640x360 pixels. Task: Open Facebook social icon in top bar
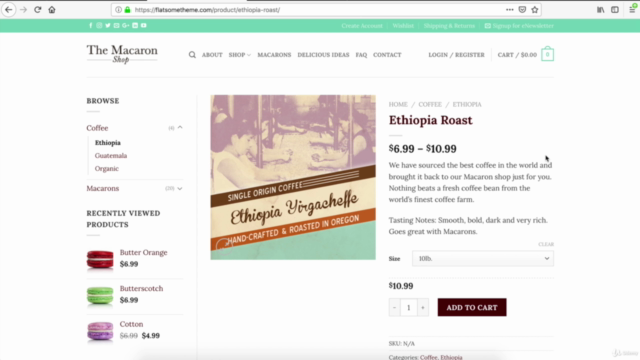91,25
